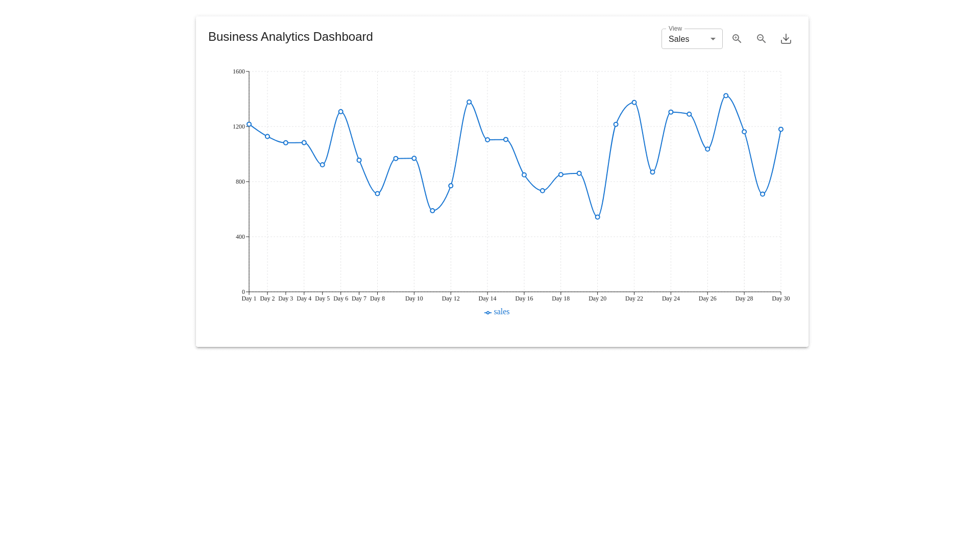Download the chart using the download icon
Screen dimensions: 980x551
tap(786, 39)
